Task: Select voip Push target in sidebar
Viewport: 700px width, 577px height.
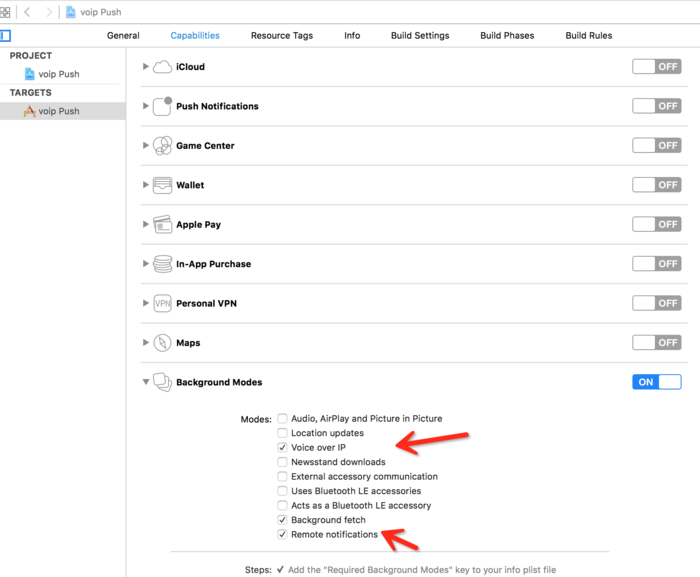Action: coord(62,111)
